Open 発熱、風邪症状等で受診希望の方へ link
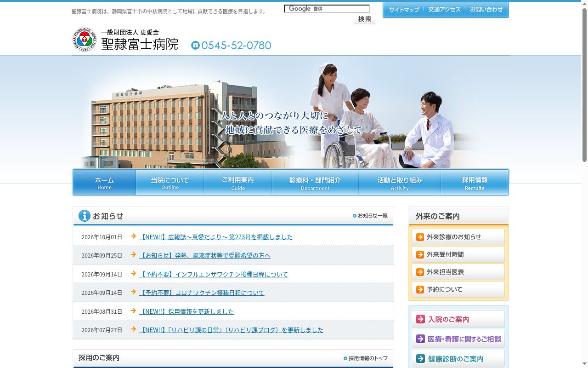This screenshot has height=368, width=588. (205, 255)
